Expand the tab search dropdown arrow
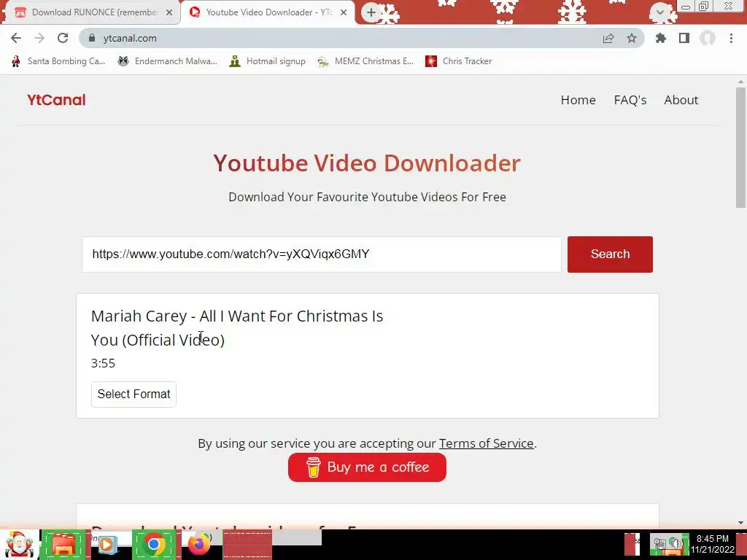This screenshot has height=560, width=747. pos(659,12)
